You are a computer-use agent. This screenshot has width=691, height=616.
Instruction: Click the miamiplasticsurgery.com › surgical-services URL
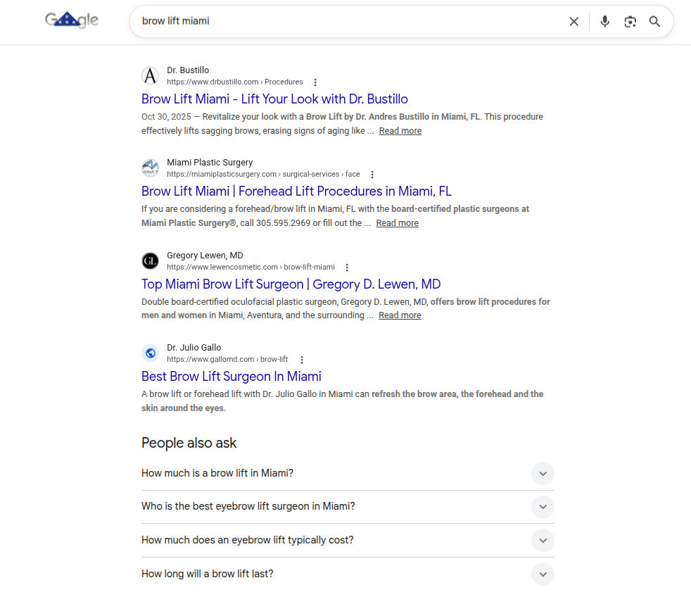click(263, 174)
